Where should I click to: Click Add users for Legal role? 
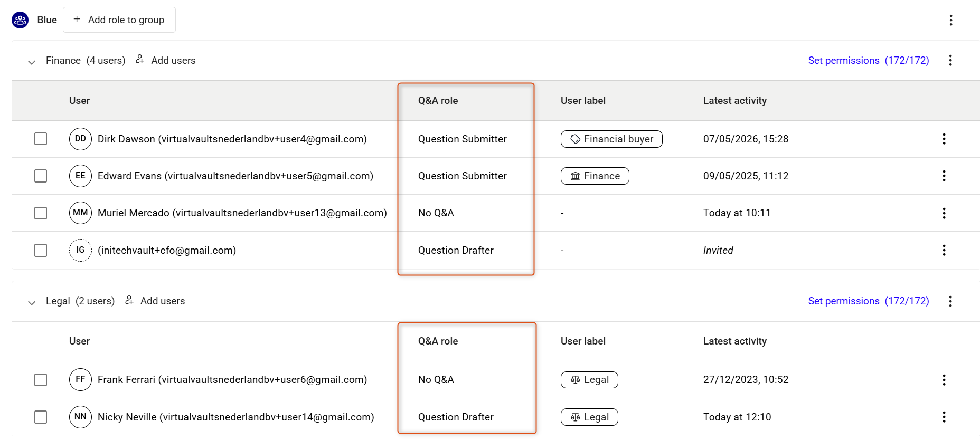point(155,301)
